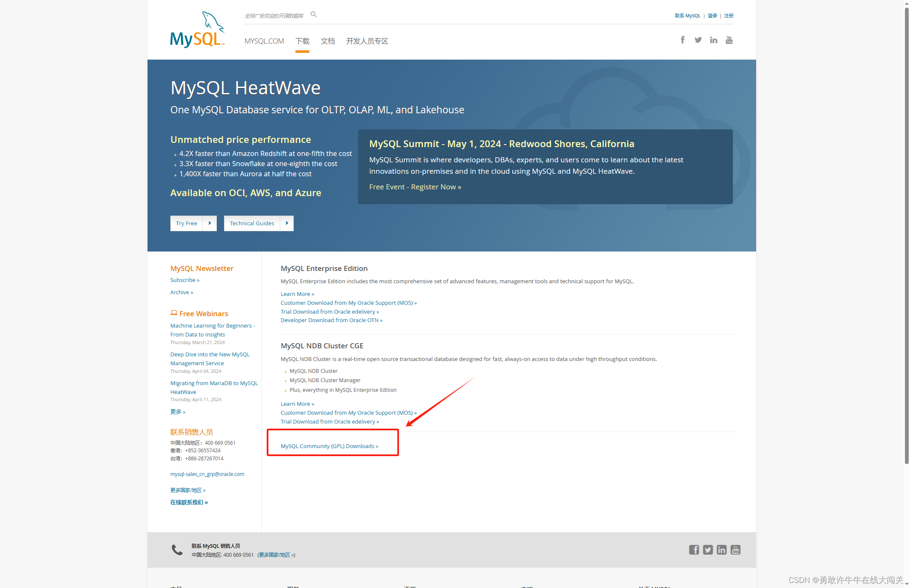Open Migrating from MariaDB webinar link
The width and height of the screenshot is (910, 588).
click(x=214, y=388)
